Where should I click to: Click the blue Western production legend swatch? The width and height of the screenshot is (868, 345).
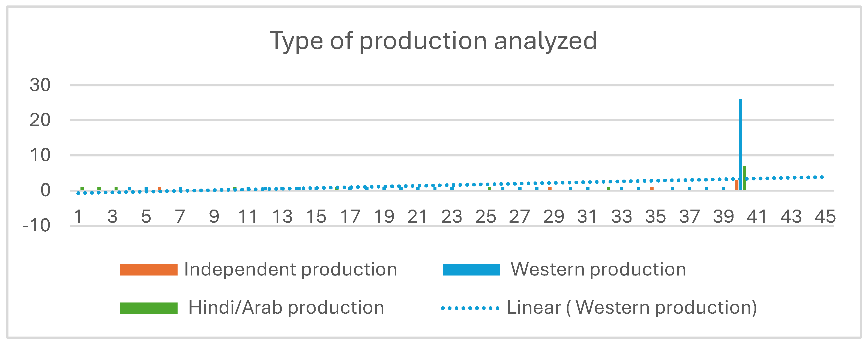(x=471, y=270)
